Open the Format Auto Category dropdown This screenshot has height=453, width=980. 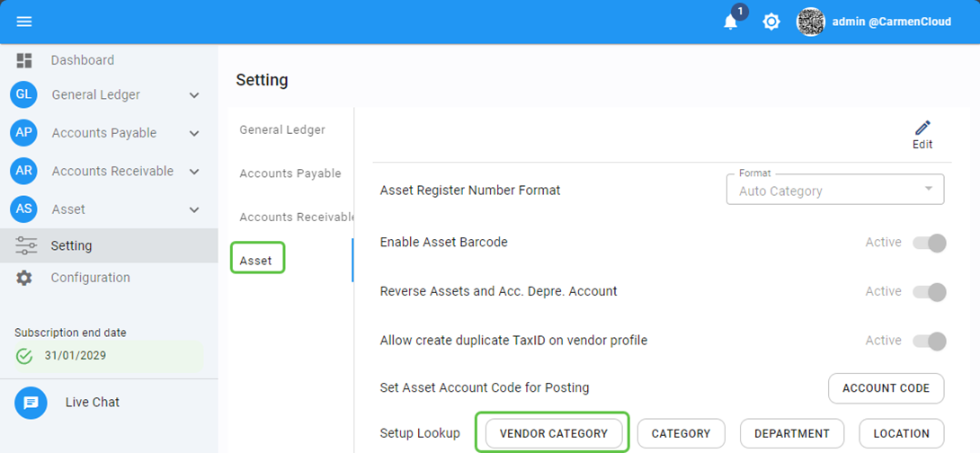point(834,191)
